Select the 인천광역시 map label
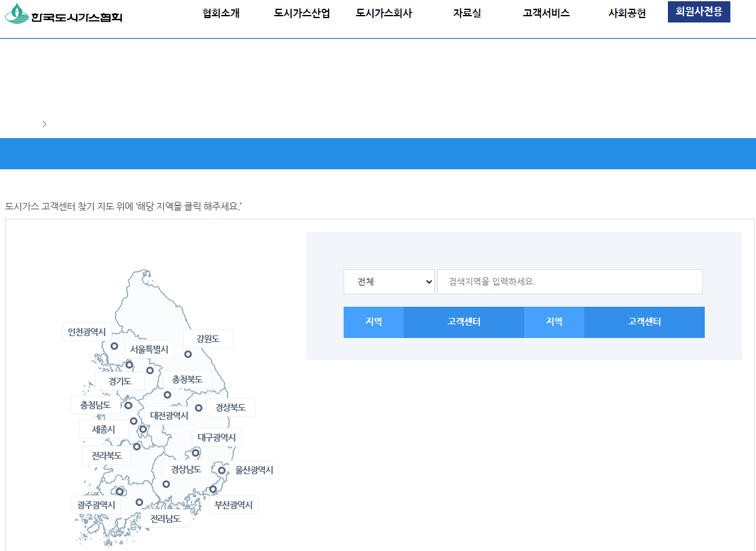The width and height of the screenshot is (756, 551). click(x=87, y=332)
